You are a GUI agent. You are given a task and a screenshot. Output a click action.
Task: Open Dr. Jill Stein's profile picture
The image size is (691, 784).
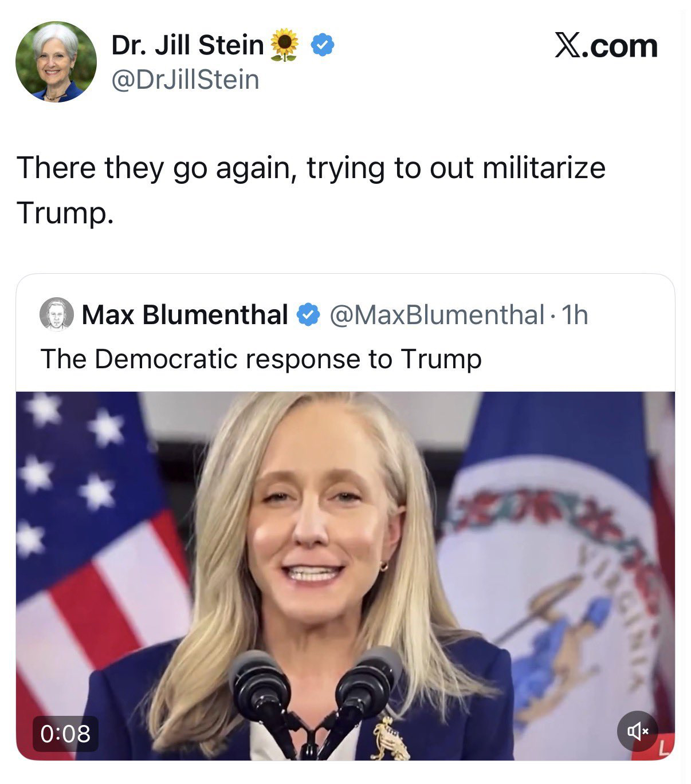point(56,61)
